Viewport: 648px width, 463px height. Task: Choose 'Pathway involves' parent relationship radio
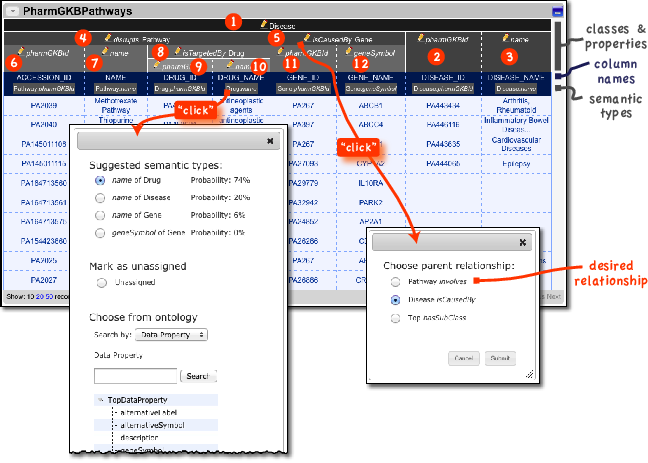pos(395,282)
